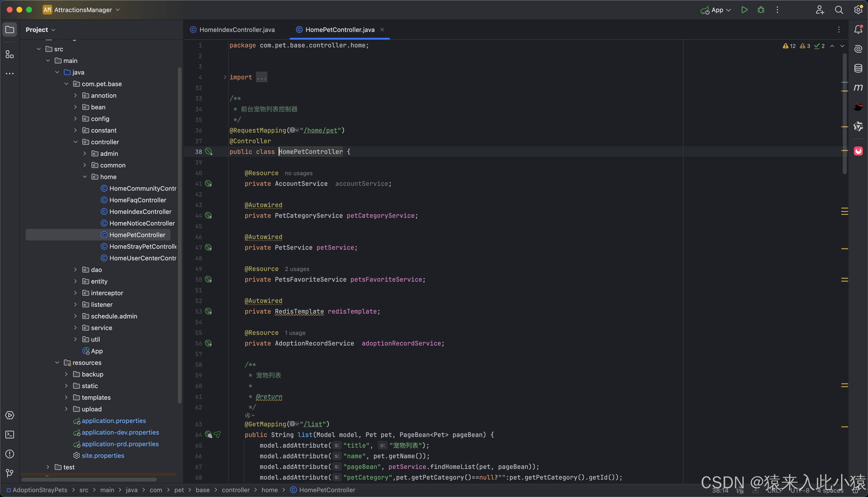Image resolution: width=868 pixels, height=497 pixels.
Task: Open the Database tool window
Action: [x=858, y=68]
